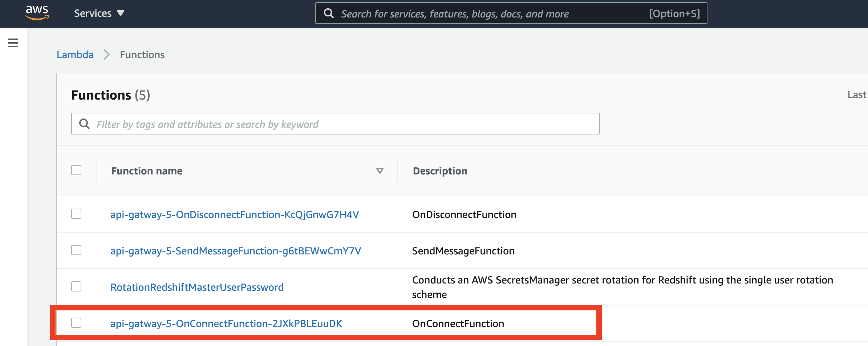Click the magnifier icon in filter box
Viewport: 868px width, 346px height.
84,124
